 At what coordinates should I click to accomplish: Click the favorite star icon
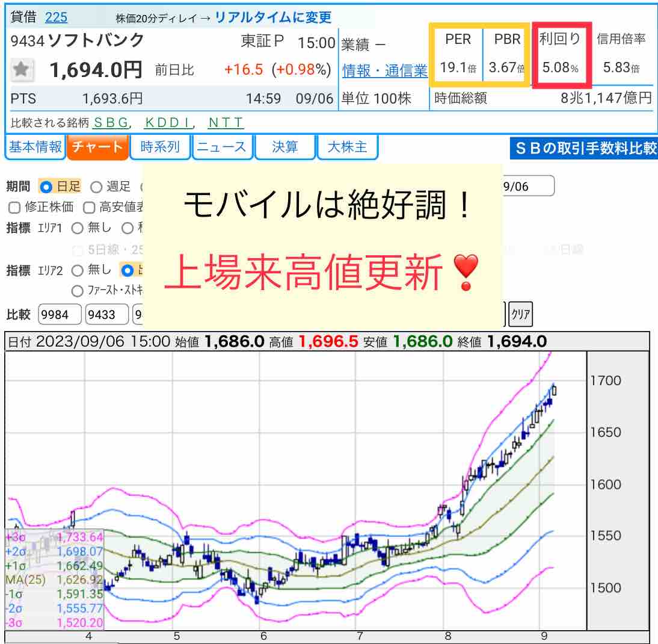click(22, 69)
